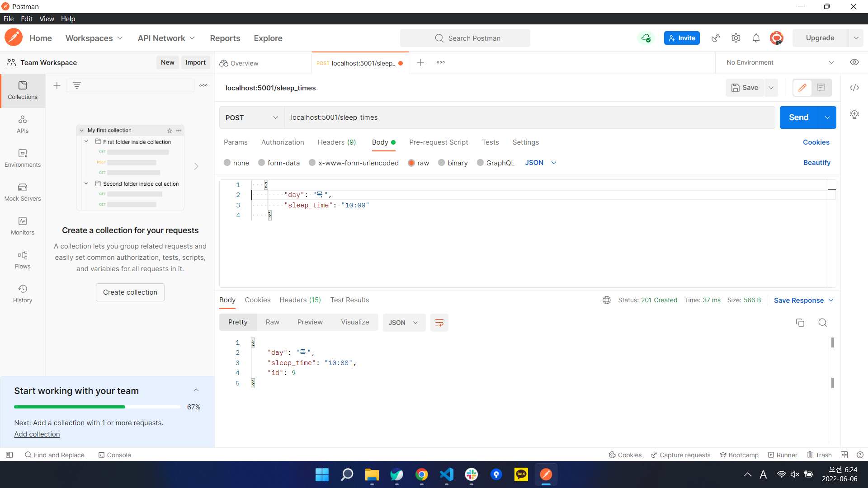
Task: Switch to the Test Results response tab
Action: [x=349, y=300]
